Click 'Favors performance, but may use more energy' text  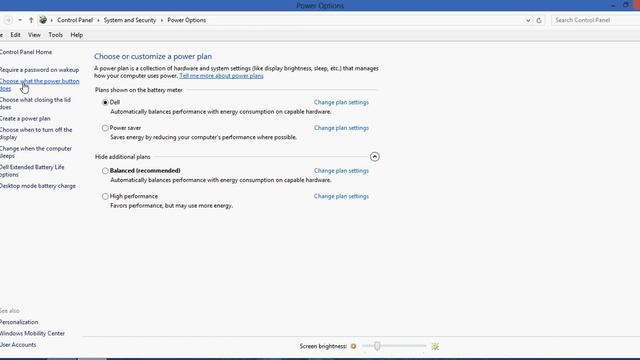click(171, 206)
